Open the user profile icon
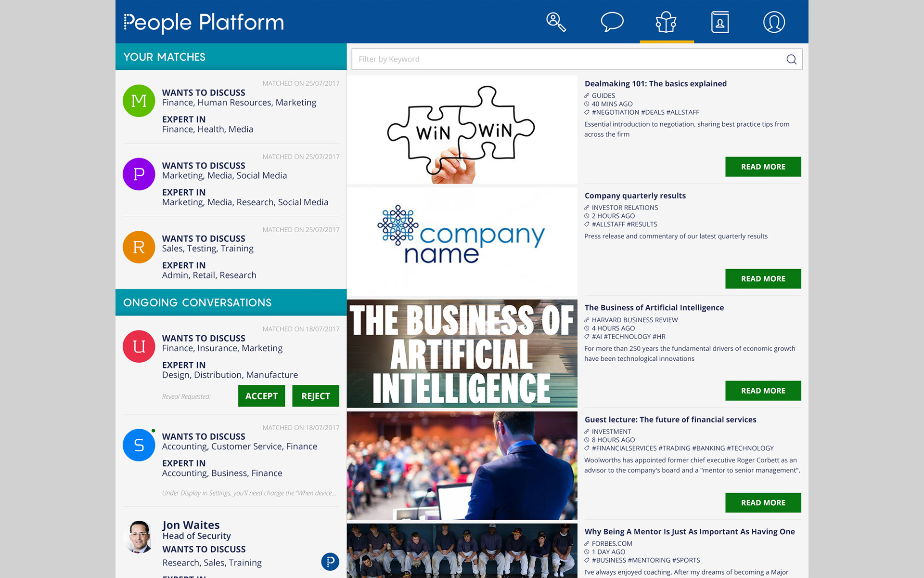924x578 pixels. click(774, 22)
